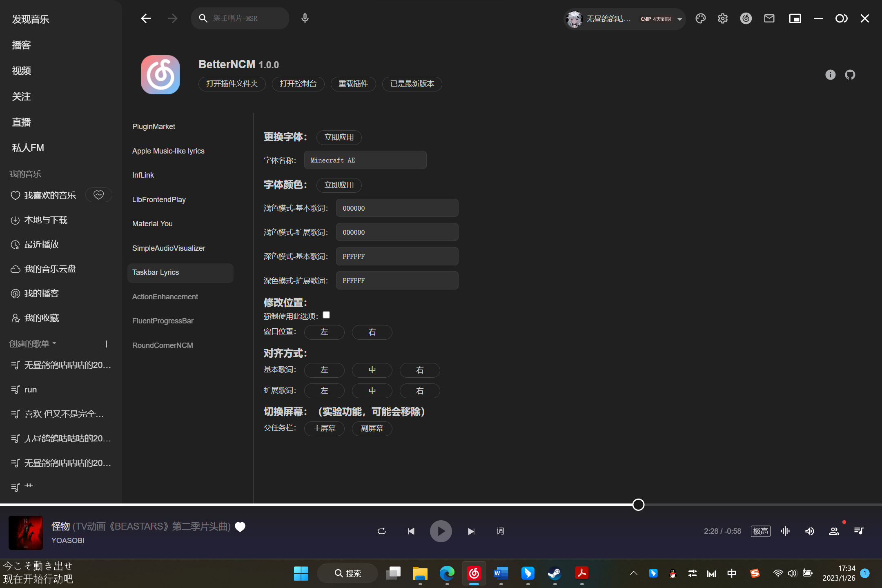
Task: Click 重载插件 button
Action: pos(353,84)
